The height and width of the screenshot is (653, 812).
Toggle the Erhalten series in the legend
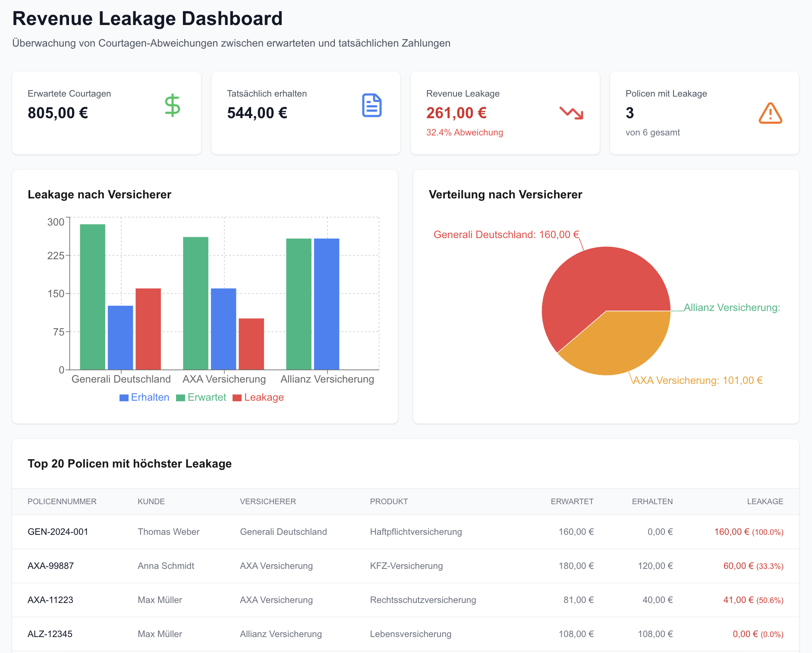[x=144, y=397]
